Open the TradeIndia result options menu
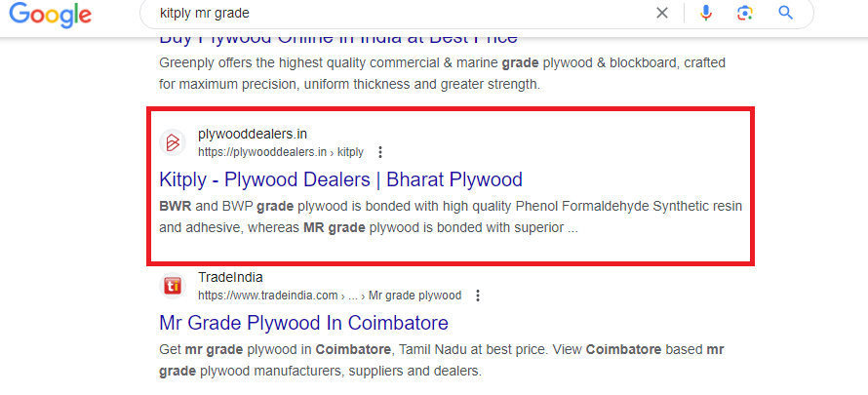This screenshot has height=395, width=868. (478, 296)
